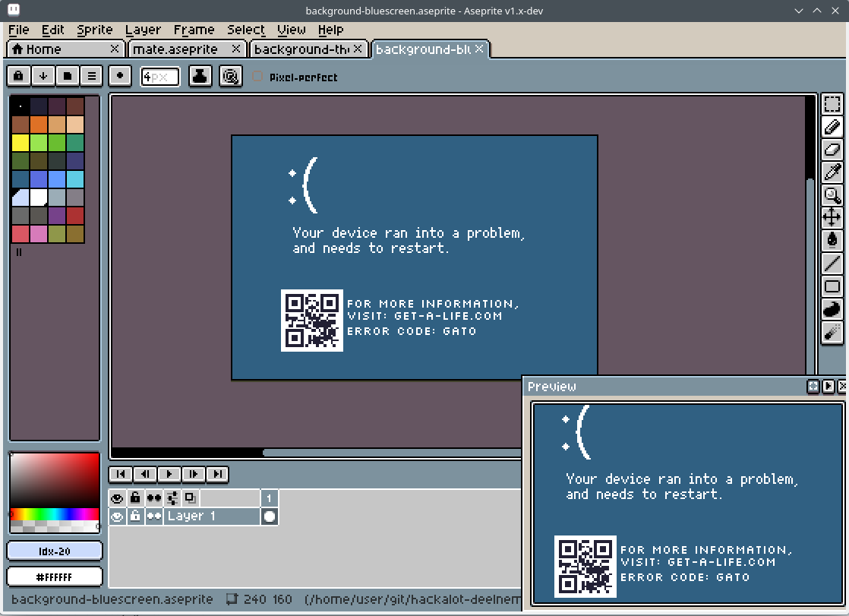The image size is (849, 616).
Task: Go to last frame
Action: [x=217, y=474]
